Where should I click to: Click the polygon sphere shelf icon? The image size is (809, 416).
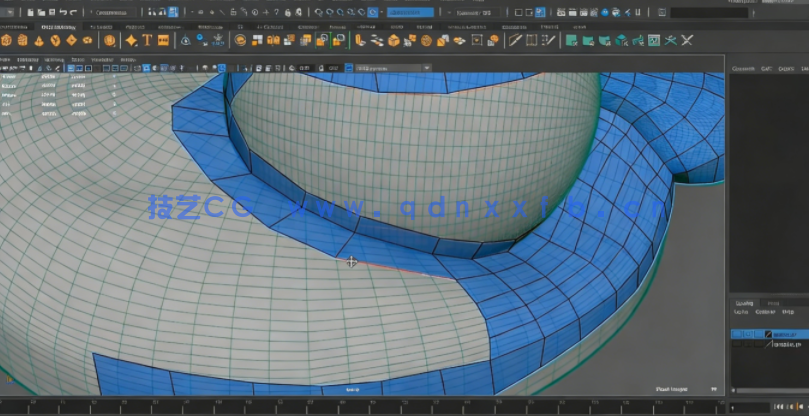[7, 40]
